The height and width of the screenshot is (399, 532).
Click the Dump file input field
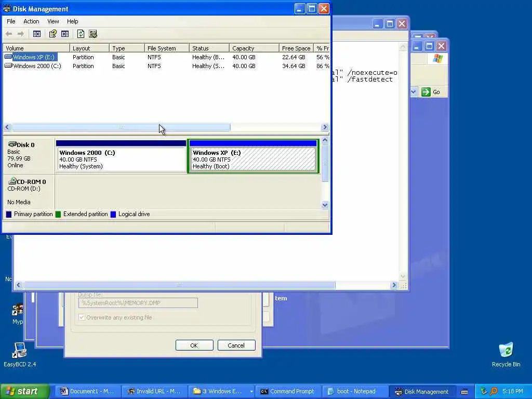138,303
